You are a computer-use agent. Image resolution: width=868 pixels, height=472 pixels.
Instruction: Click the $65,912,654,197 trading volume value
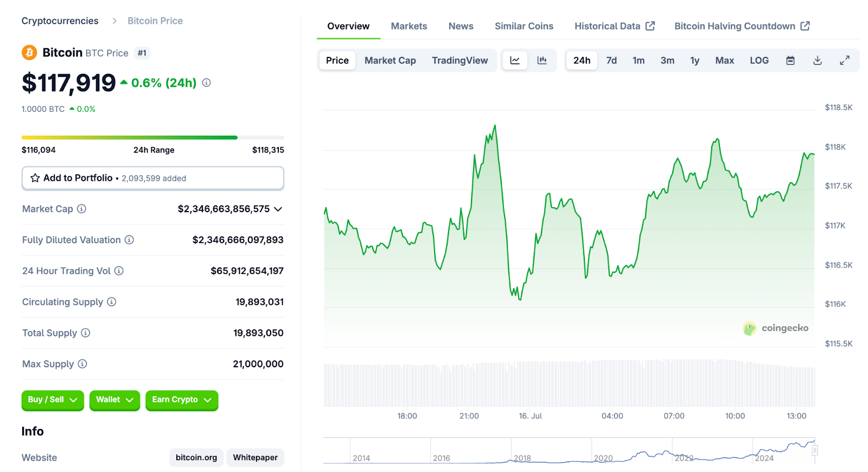click(247, 271)
